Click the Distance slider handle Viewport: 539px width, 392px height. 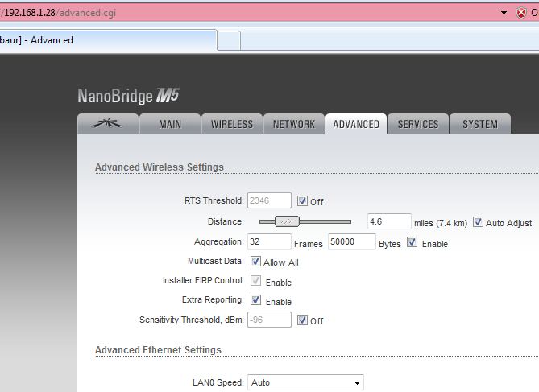tap(287, 221)
